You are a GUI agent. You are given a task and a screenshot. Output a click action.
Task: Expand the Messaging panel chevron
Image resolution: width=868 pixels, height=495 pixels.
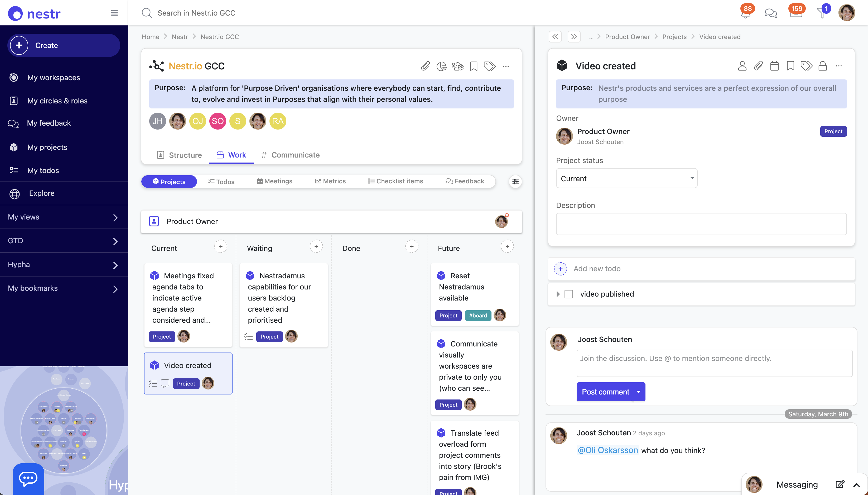[856, 485]
